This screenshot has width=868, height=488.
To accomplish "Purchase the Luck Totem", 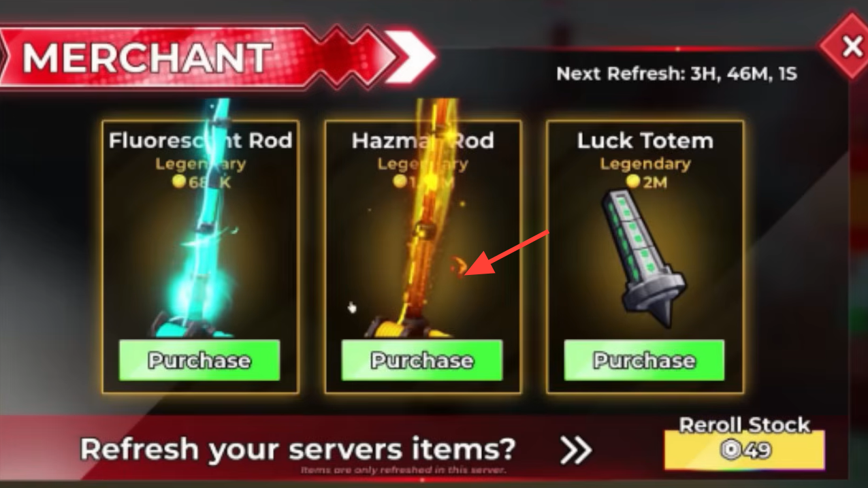I will coord(644,360).
